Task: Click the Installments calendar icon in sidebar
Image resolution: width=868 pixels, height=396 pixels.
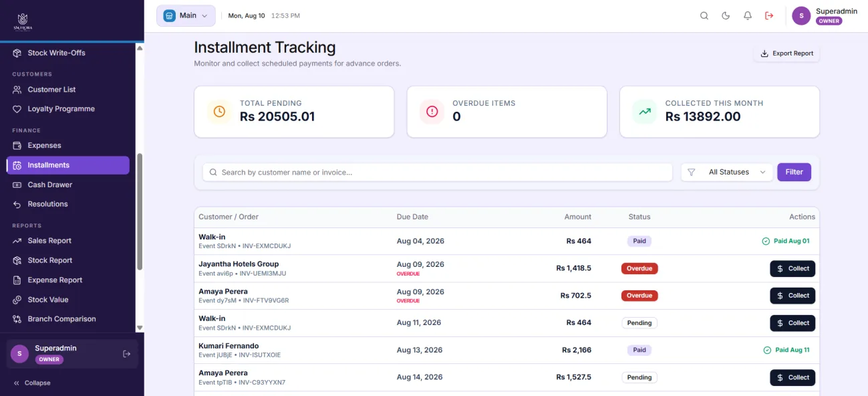Action: [x=17, y=165]
